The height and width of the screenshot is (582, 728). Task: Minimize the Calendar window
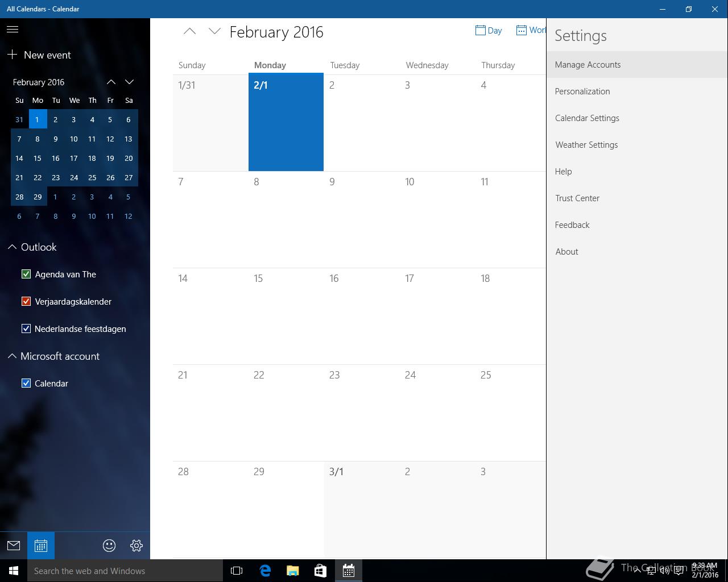click(x=663, y=9)
